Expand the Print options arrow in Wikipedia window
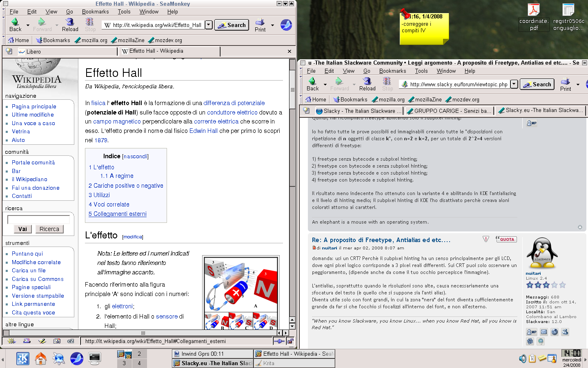Screen dimensions: 588x368 click(272, 25)
